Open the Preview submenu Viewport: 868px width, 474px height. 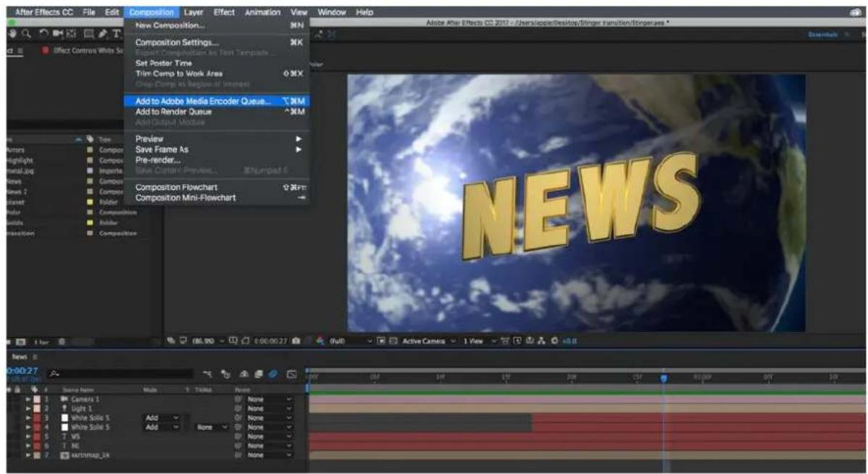[216, 139]
